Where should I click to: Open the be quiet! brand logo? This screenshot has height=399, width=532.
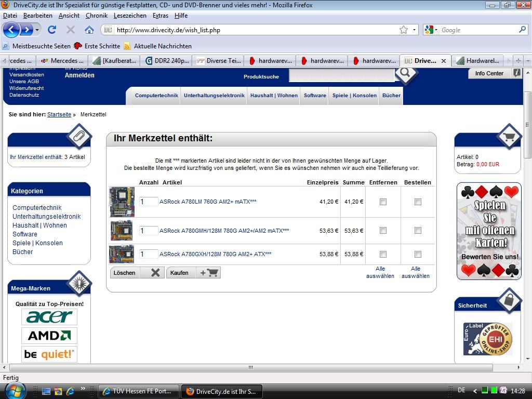[49, 354]
